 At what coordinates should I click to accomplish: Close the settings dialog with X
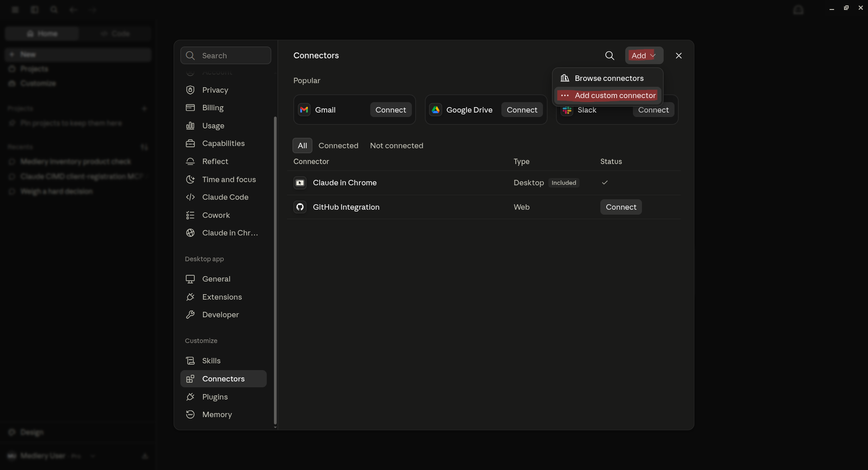tap(679, 56)
